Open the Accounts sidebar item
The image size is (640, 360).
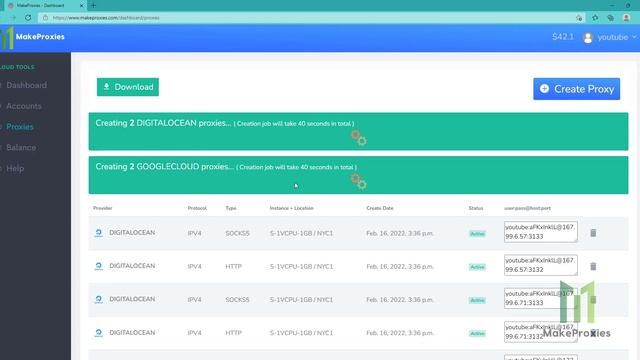pos(24,106)
